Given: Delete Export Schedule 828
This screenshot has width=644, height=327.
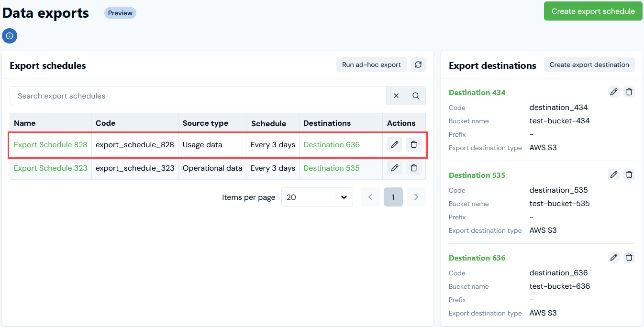Looking at the screenshot, I should click(x=414, y=144).
